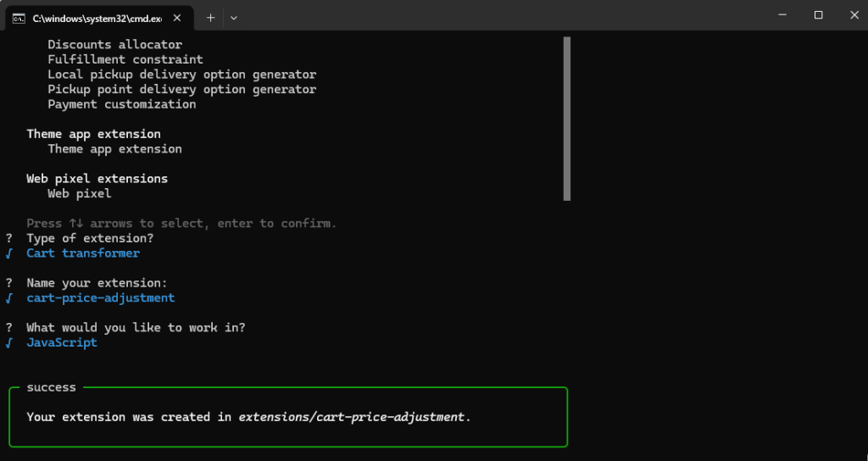Viewport: 868px width, 461px height.
Task: Click the extensions/cart-price-adjustment path in success box
Action: pyautogui.click(x=352, y=417)
